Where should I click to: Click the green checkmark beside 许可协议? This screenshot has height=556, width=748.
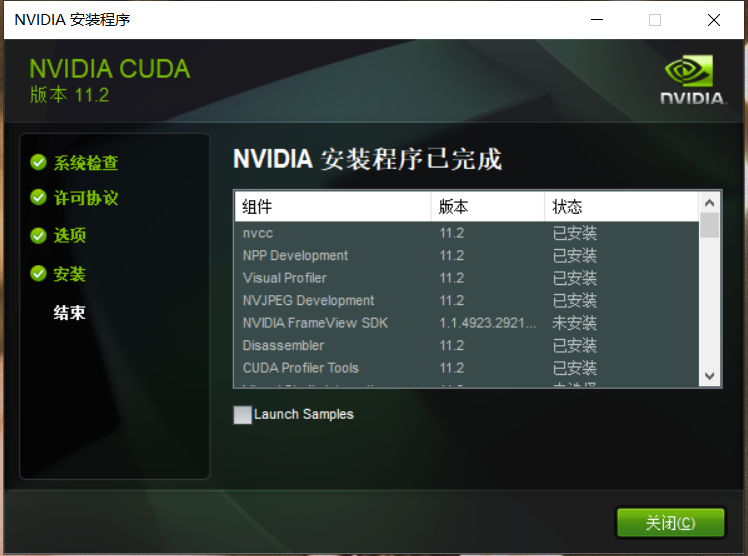[x=38, y=197]
